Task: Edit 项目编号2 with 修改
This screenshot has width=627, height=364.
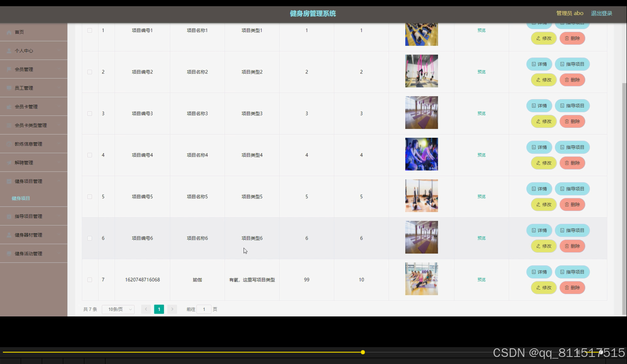Action: (544, 80)
